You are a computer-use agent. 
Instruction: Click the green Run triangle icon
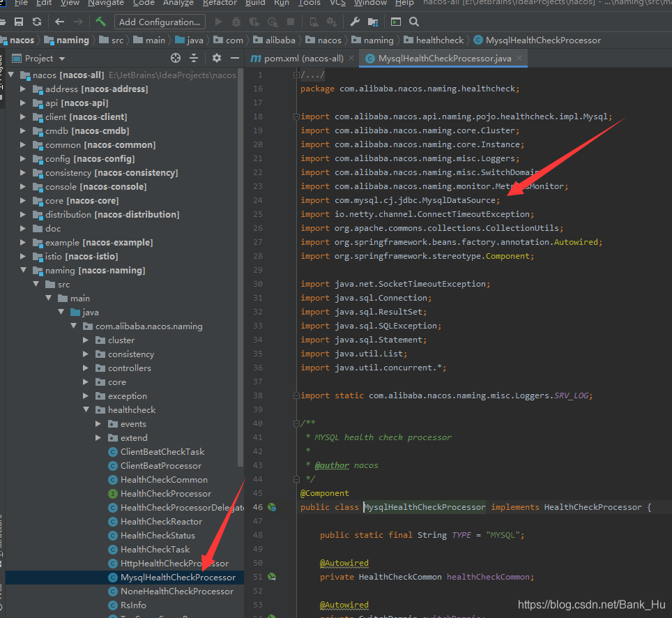tap(218, 22)
